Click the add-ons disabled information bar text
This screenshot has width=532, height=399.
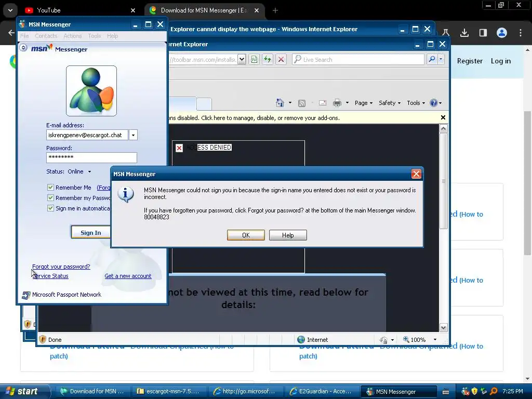(255, 118)
